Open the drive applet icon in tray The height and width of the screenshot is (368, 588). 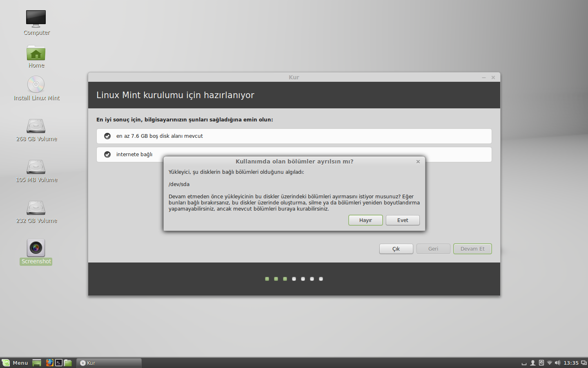(541, 363)
